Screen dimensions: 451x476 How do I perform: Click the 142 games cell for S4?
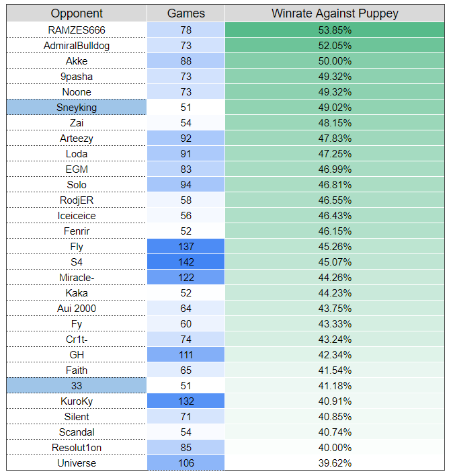[186, 262]
